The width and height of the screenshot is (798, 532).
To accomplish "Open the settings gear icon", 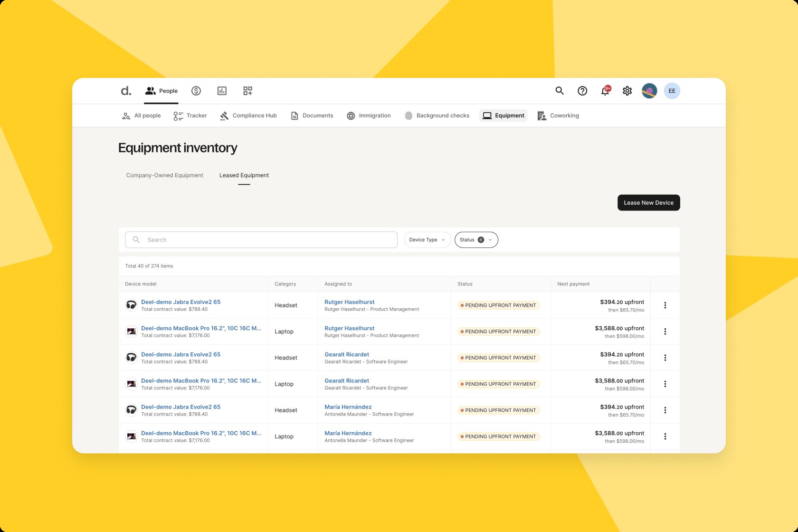I will click(x=627, y=91).
